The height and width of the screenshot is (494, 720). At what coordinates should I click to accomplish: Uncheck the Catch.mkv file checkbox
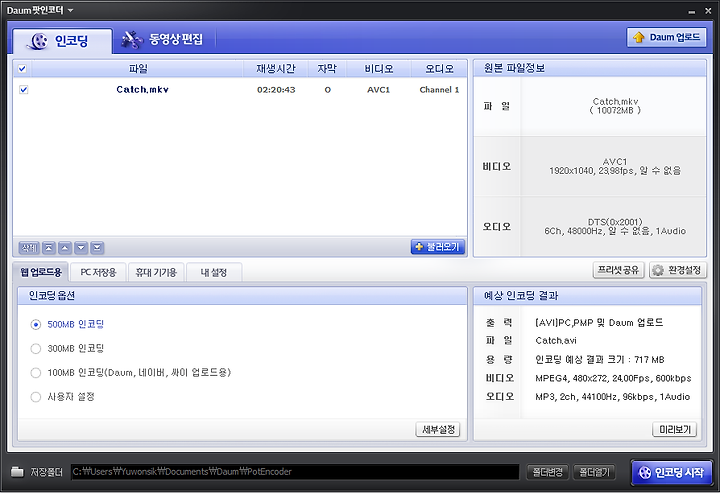(x=23, y=90)
